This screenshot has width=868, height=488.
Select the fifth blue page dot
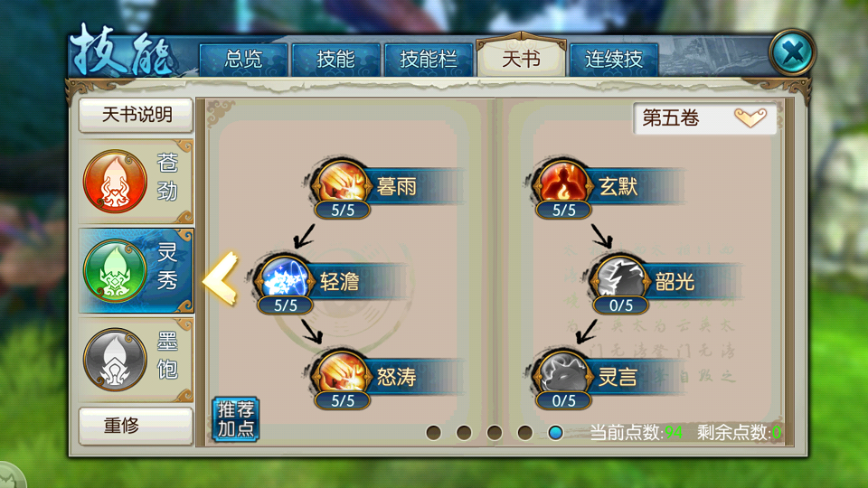click(555, 433)
